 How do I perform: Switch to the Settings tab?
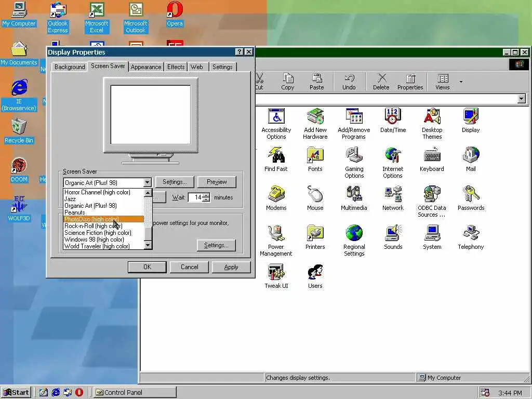point(222,67)
